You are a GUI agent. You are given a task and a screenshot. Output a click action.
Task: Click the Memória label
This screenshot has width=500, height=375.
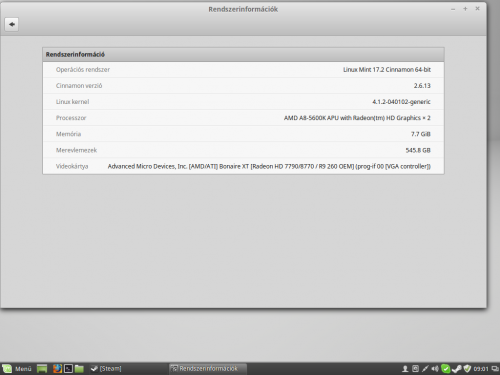tap(68, 134)
